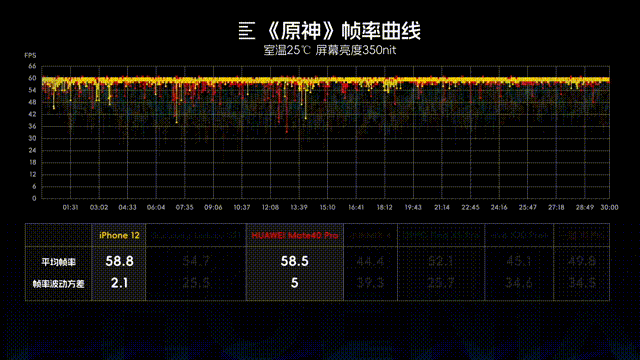Click the 48 value on the FPS axis
The width and height of the screenshot is (640, 360).
(32, 102)
